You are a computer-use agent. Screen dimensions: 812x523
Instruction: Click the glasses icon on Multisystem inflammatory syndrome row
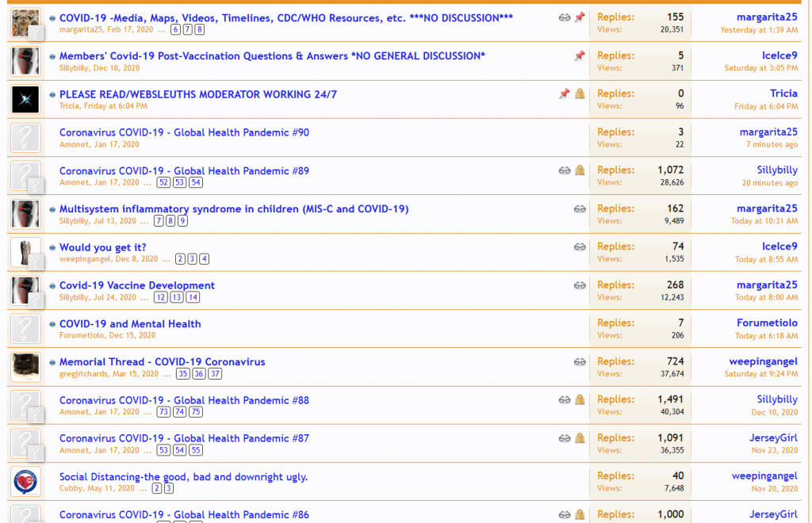click(580, 209)
